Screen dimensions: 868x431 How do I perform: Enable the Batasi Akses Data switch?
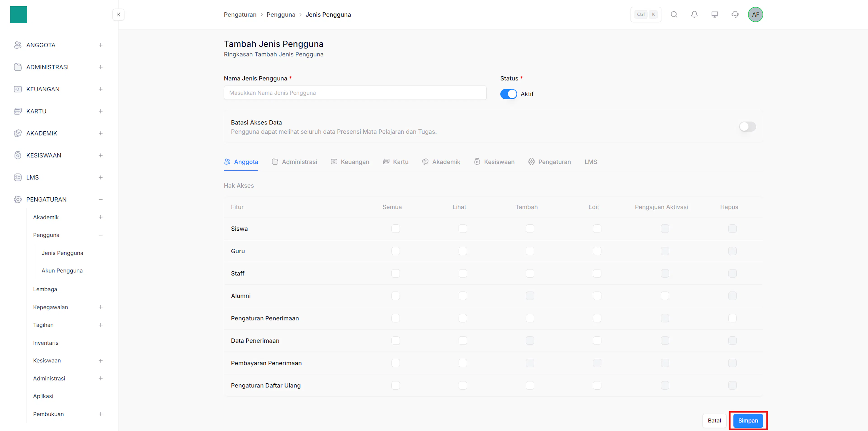pos(747,127)
